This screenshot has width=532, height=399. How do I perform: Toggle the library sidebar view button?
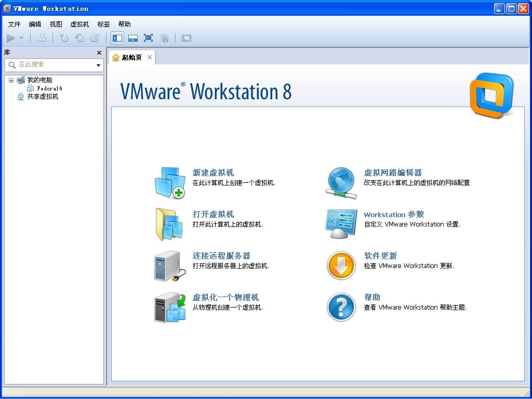coord(117,38)
